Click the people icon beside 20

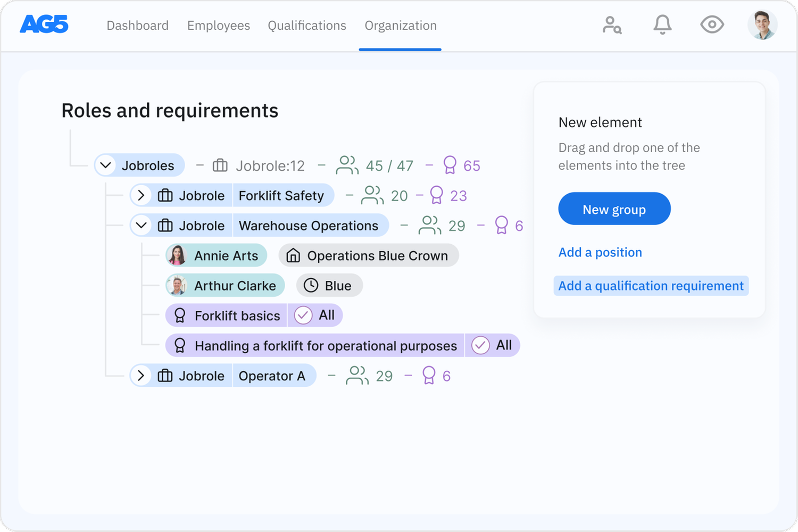click(372, 195)
